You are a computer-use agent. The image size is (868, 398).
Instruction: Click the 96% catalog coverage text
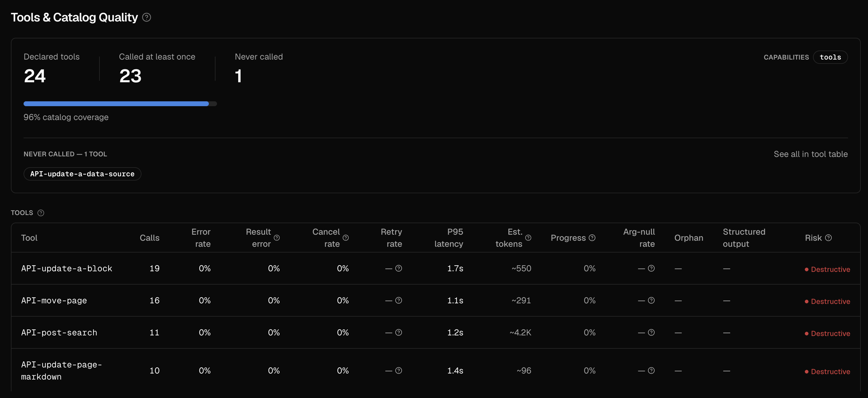(x=66, y=117)
